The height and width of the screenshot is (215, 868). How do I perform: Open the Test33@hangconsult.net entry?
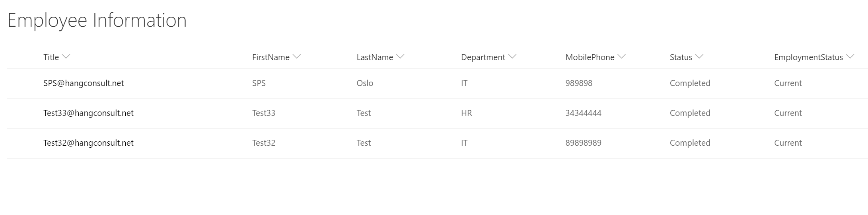(88, 113)
